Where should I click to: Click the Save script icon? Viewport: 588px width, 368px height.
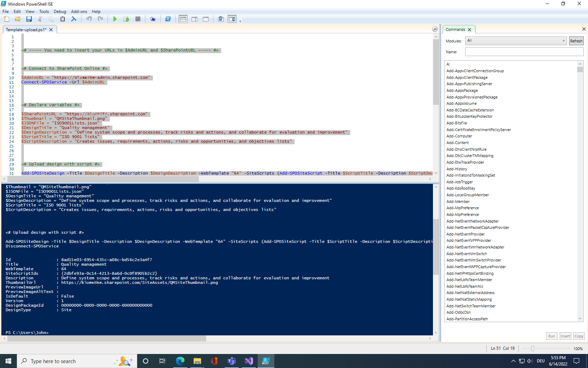tap(29, 19)
